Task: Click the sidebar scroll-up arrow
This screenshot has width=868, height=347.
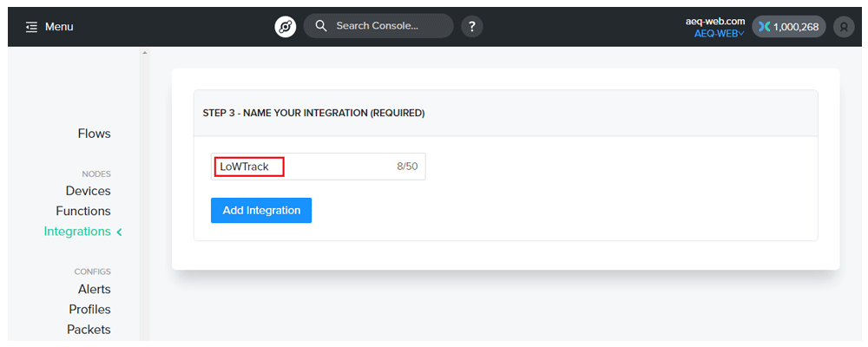Action: tap(145, 53)
